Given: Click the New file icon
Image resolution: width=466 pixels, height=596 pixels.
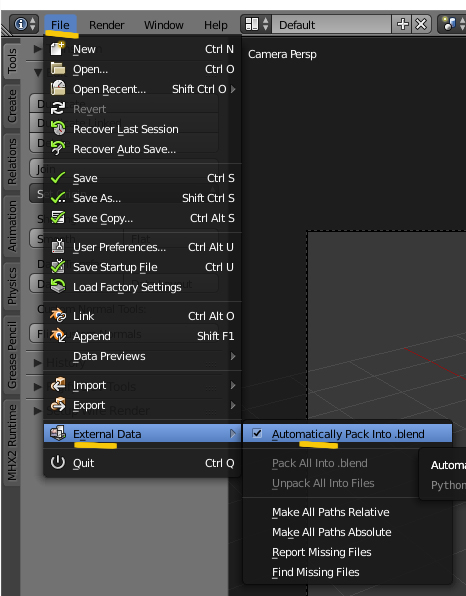Looking at the screenshot, I should [58, 49].
